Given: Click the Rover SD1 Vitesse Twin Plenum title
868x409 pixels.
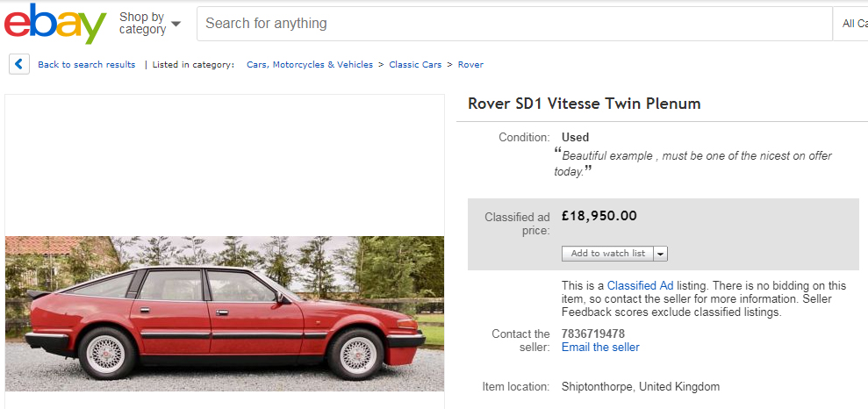Looking at the screenshot, I should click(584, 104).
